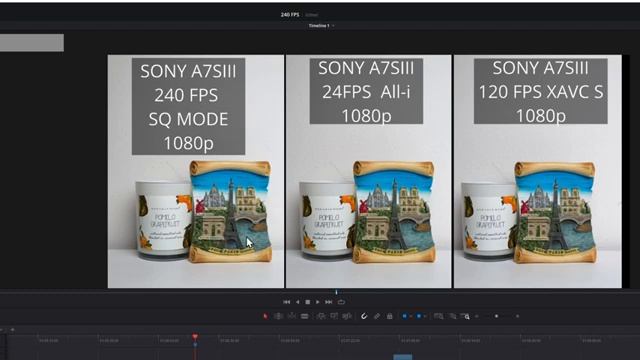Click the Replace Clip icon
Viewport: 640px width, 360px height.
(x=347, y=316)
